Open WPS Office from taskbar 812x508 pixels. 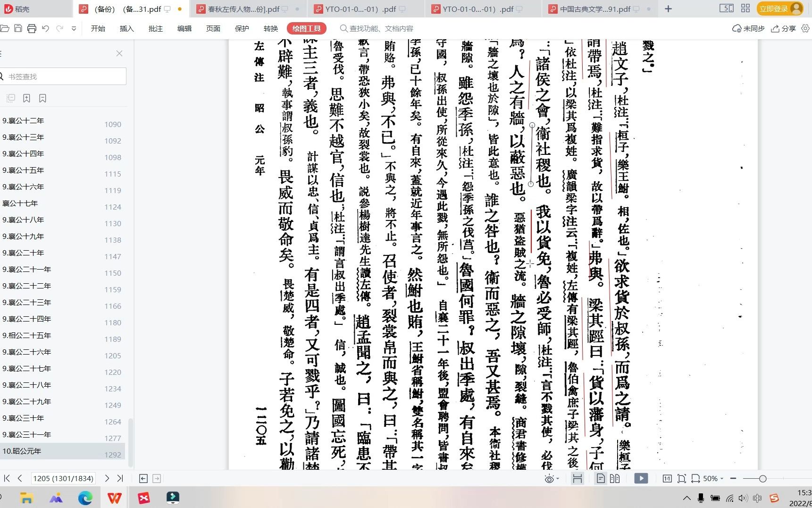(x=115, y=498)
